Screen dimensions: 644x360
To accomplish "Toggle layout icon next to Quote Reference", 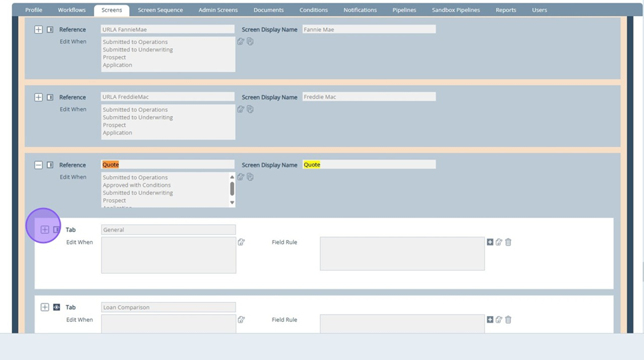I will point(50,165).
